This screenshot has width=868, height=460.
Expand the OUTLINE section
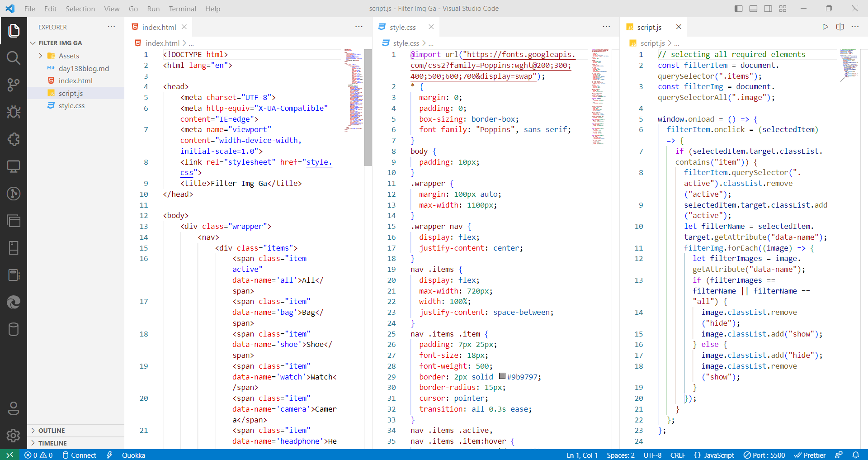pos(75,431)
